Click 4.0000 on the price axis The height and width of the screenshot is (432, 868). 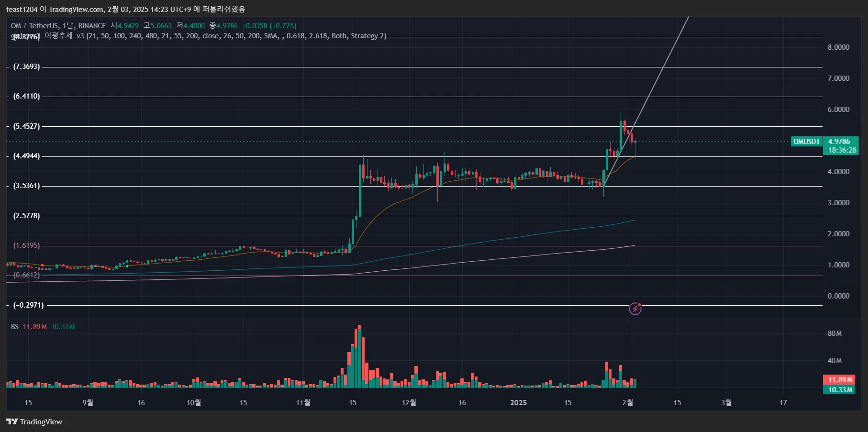pos(838,172)
